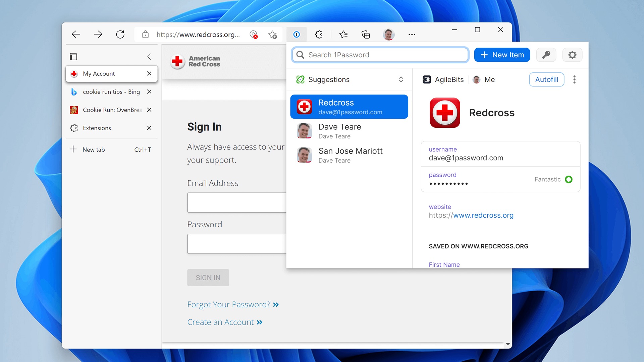Close the cookie run tips - Bing tab
Viewport: 644px width, 362px height.
[x=149, y=92]
